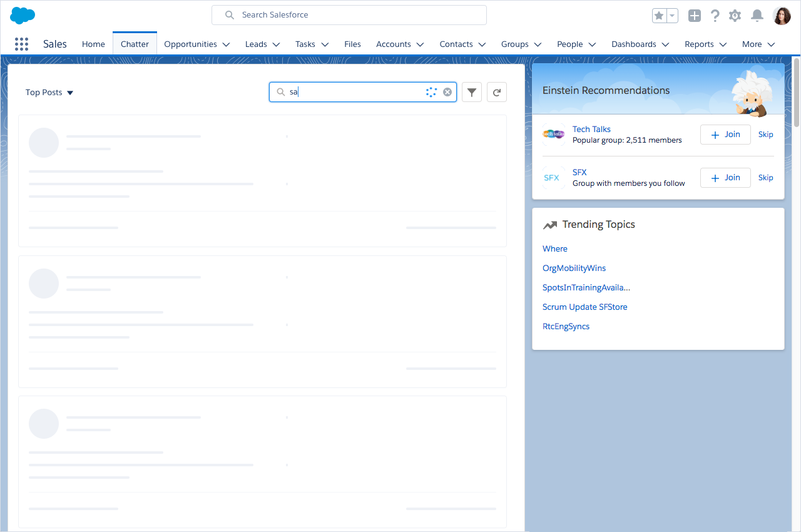The height and width of the screenshot is (532, 801).
Task: Go to the Files tab
Action: pos(352,44)
